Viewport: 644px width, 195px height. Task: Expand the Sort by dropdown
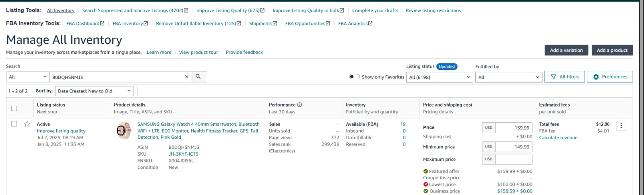[x=94, y=91]
